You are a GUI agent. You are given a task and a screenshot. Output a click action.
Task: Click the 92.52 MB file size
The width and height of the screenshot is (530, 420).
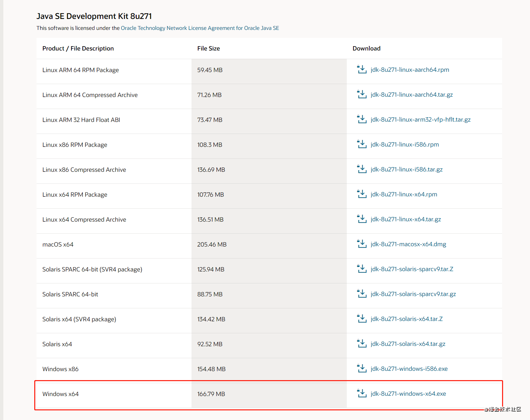(x=210, y=344)
